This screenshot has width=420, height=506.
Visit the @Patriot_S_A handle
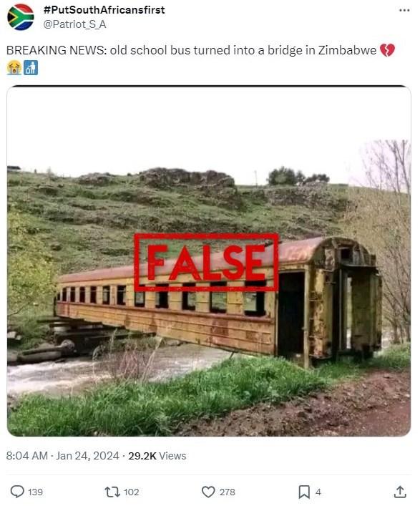point(74,24)
